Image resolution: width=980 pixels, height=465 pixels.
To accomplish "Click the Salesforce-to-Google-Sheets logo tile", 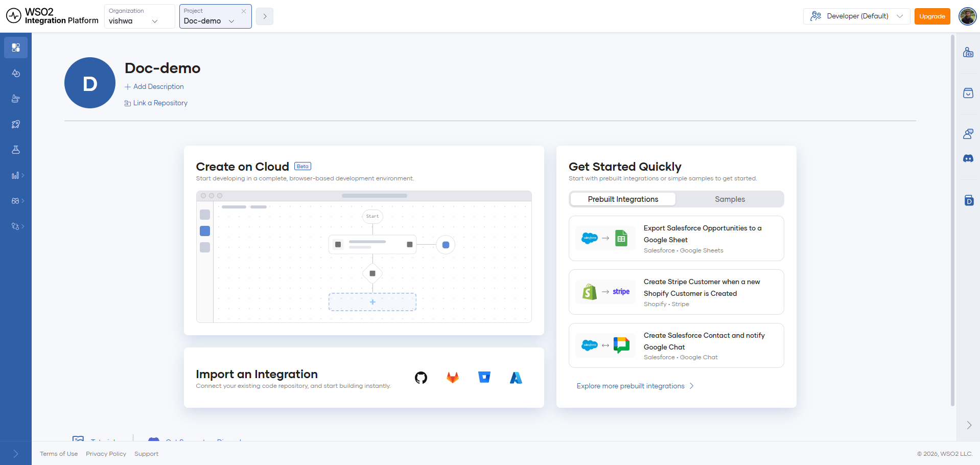I will (605, 239).
